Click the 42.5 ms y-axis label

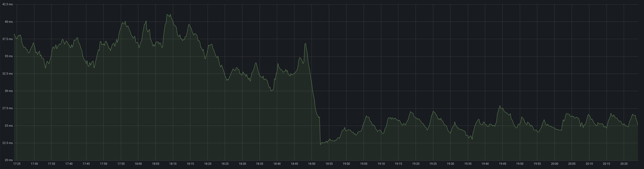[x=8, y=4]
